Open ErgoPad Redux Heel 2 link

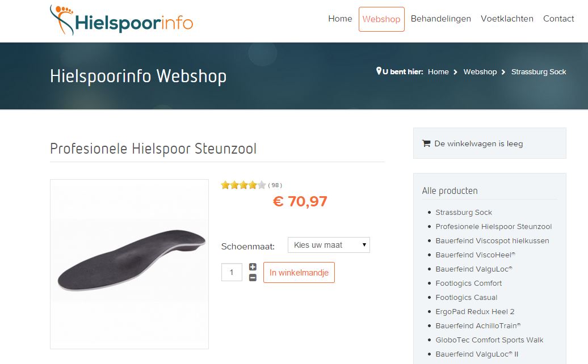(474, 312)
